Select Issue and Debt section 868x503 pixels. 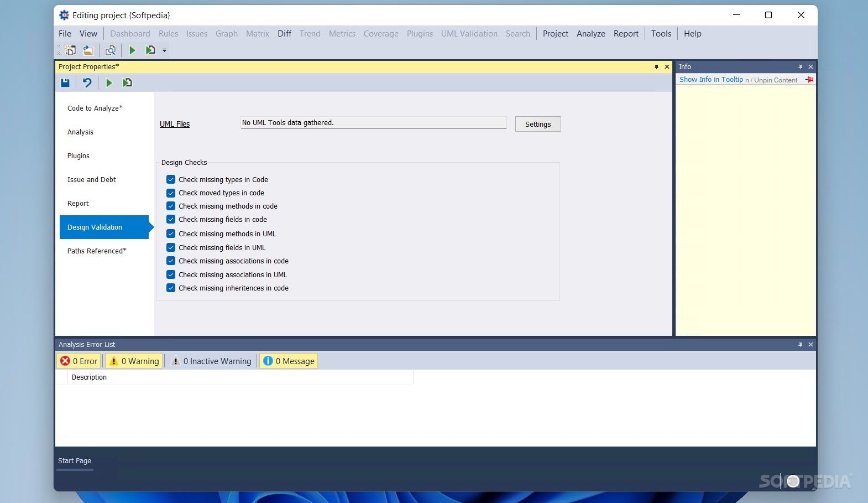point(104,179)
